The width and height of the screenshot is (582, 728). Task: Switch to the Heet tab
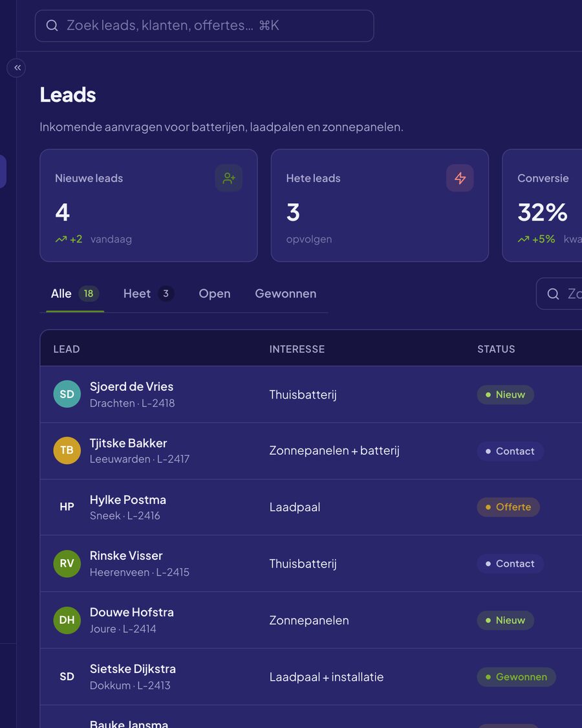[149, 293]
